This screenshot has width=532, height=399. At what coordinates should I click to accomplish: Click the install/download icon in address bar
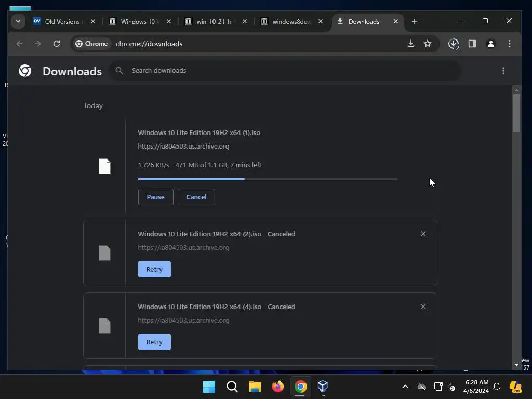(x=410, y=44)
